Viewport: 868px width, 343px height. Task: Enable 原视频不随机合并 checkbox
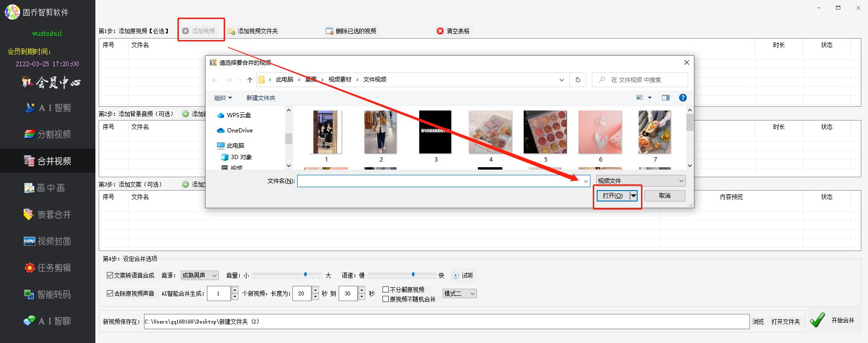(385, 299)
